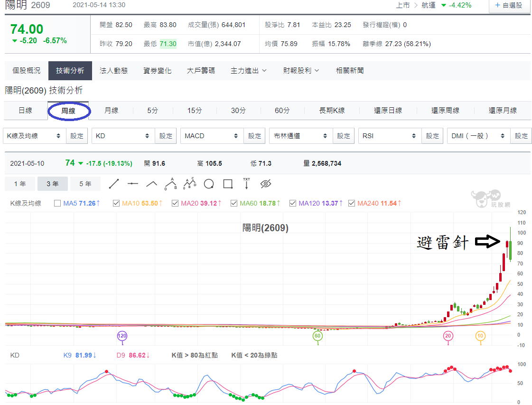Open the DMI (一般) indicator dropdown

[x=479, y=136]
